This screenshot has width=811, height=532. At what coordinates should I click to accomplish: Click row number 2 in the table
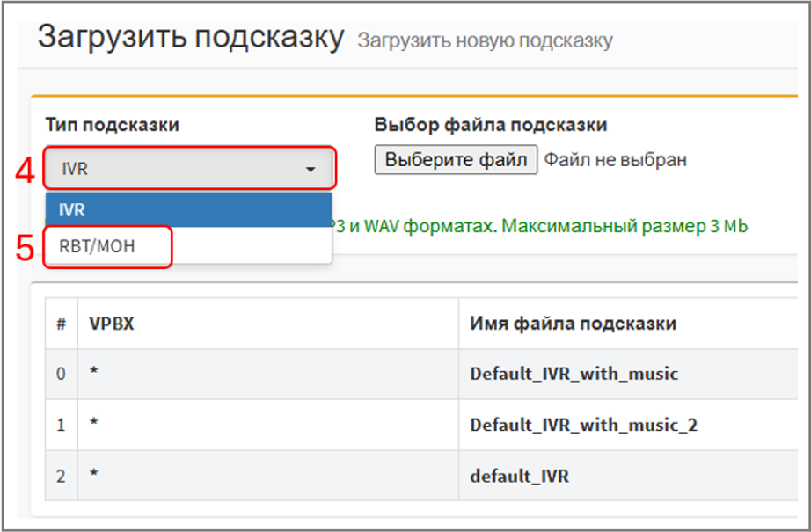click(61, 477)
